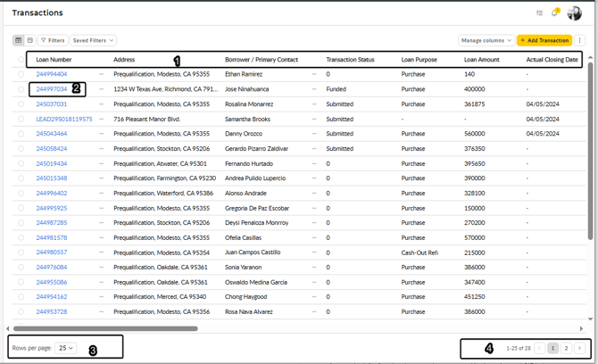Open loan link LEAD295018119575
The height and width of the screenshot is (364, 598).
click(64, 119)
